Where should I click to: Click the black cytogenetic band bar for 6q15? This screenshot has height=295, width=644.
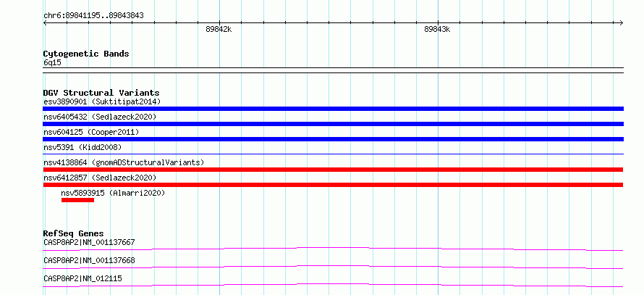pyautogui.click(x=333, y=70)
